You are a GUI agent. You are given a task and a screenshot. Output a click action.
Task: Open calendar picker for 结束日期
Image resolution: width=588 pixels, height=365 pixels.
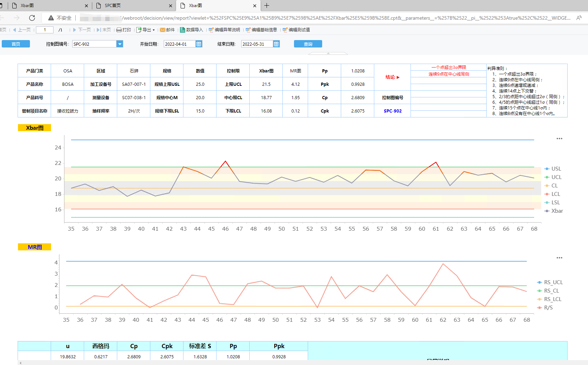[x=276, y=44]
